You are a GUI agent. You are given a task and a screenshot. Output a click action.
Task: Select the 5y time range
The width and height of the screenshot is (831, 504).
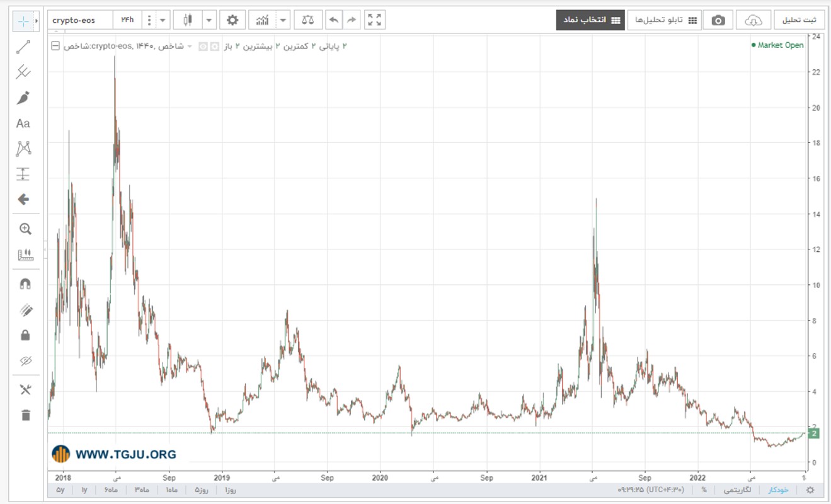[x=60, y=490]
